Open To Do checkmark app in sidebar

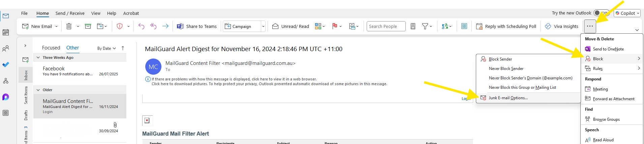point(6,65)
